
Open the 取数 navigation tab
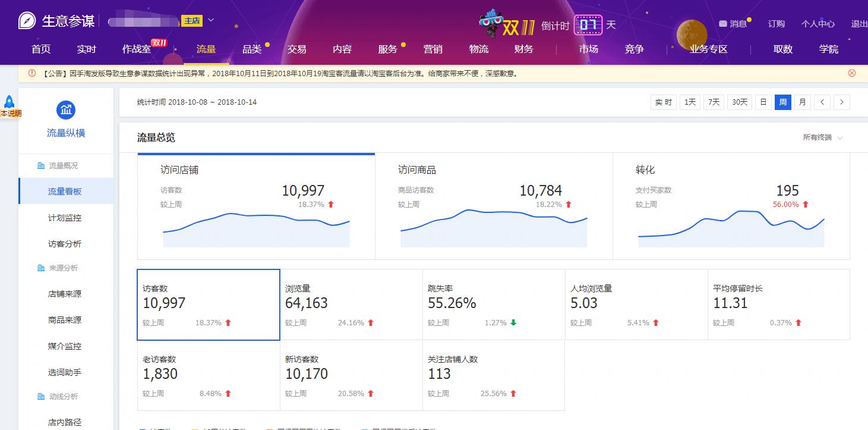tap(783, 49)
